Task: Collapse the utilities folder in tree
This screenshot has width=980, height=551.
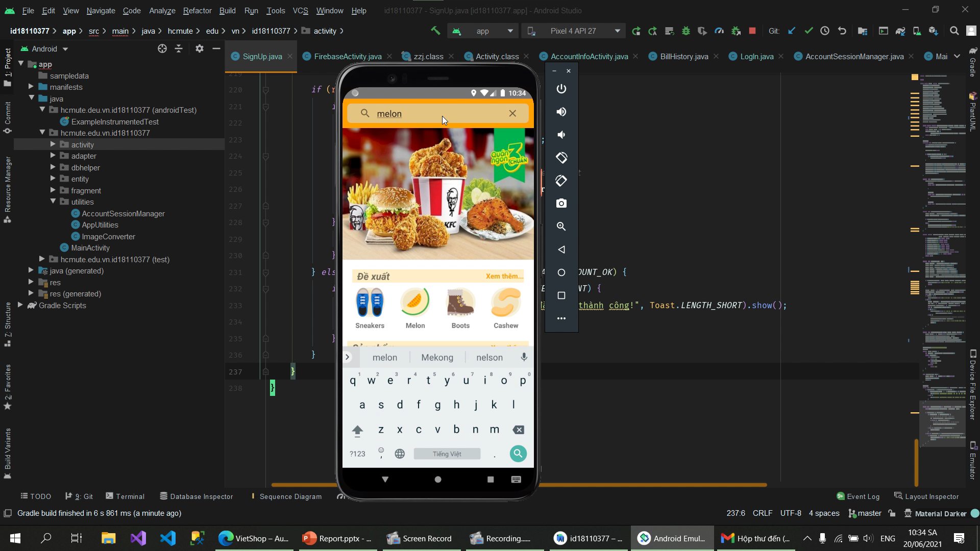Action: pos(53,202)
